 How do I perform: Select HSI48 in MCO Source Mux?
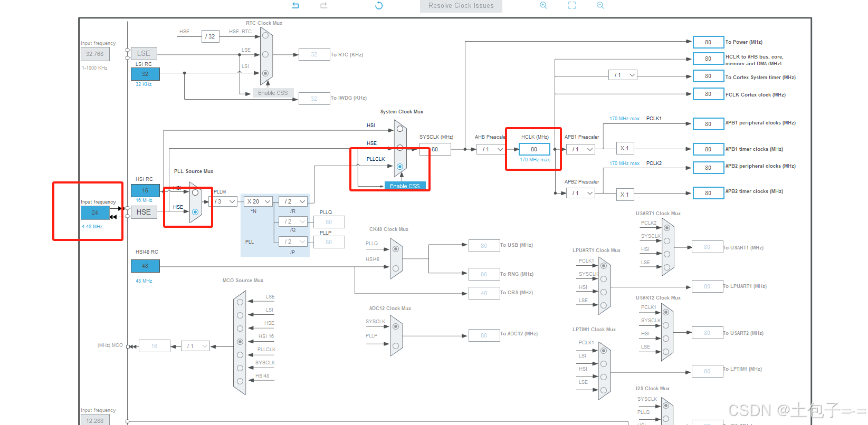click(240, 381)
